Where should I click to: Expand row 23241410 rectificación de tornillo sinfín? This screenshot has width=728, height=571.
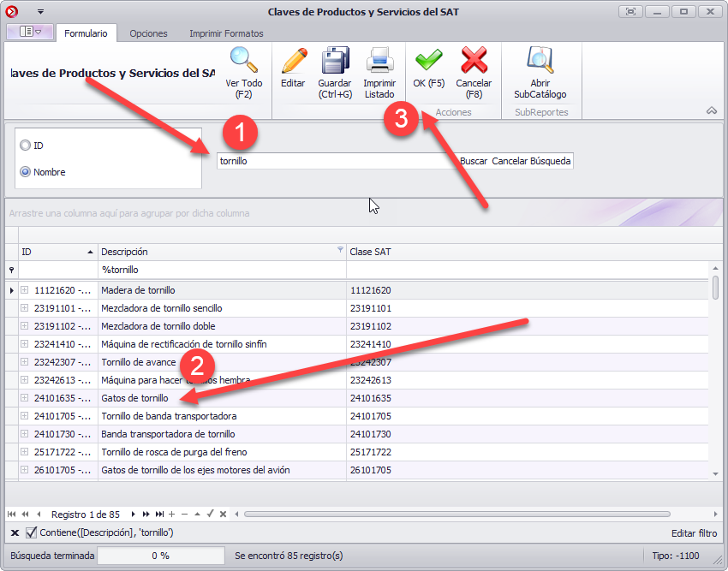click(x=25, y=344)
